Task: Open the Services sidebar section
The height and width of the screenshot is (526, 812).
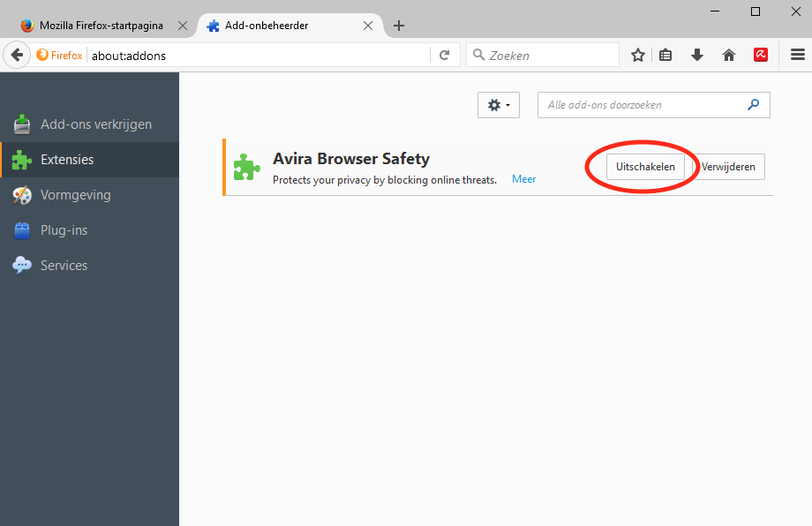Action: [x=64, y=266]
